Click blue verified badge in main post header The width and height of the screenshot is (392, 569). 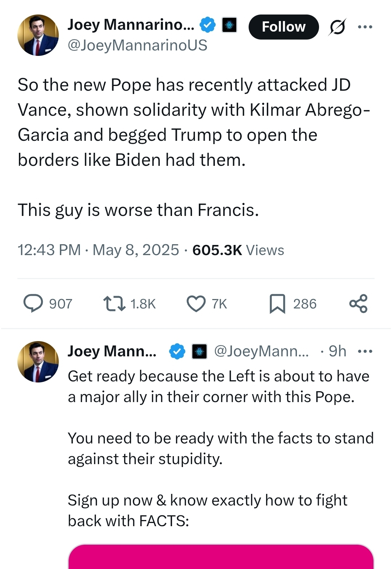click(x=208, y=25)
